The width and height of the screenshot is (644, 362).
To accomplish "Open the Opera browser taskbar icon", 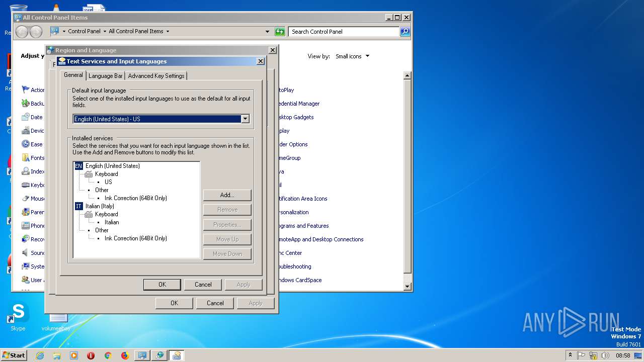I will (x=91, y=355).
